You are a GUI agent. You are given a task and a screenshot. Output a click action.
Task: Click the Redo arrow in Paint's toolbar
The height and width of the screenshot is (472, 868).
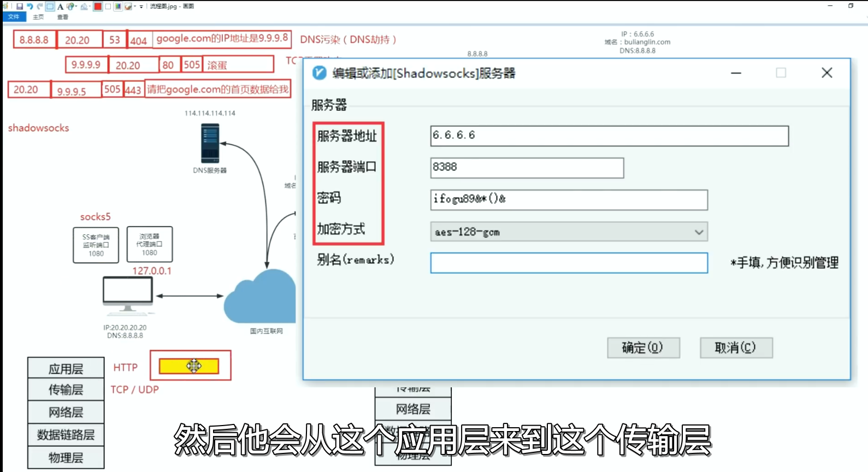(40, 7)
